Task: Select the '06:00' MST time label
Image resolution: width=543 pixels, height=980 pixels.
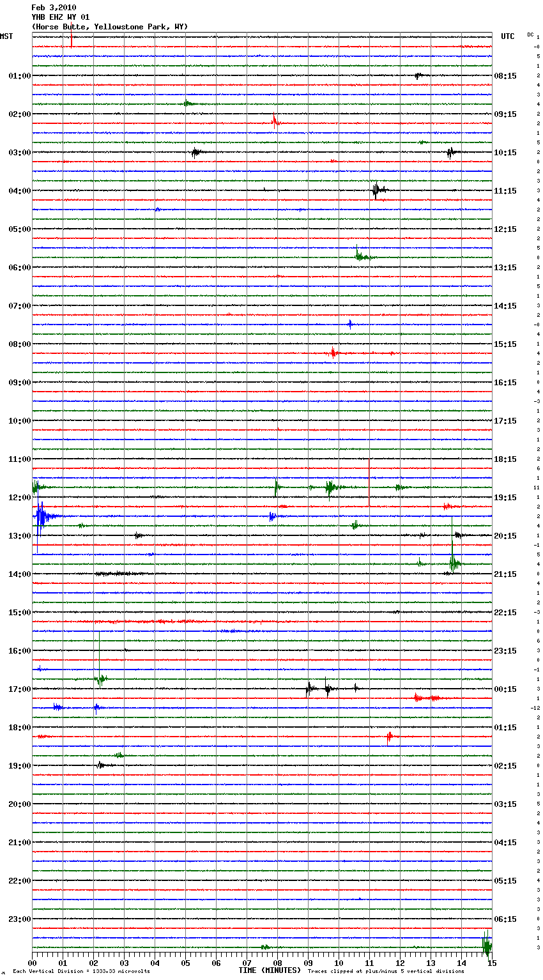Action: coord(20,268)
